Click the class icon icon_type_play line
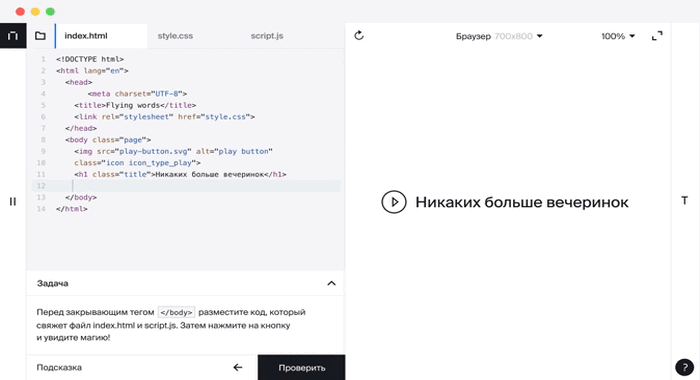 click(138, 163)
